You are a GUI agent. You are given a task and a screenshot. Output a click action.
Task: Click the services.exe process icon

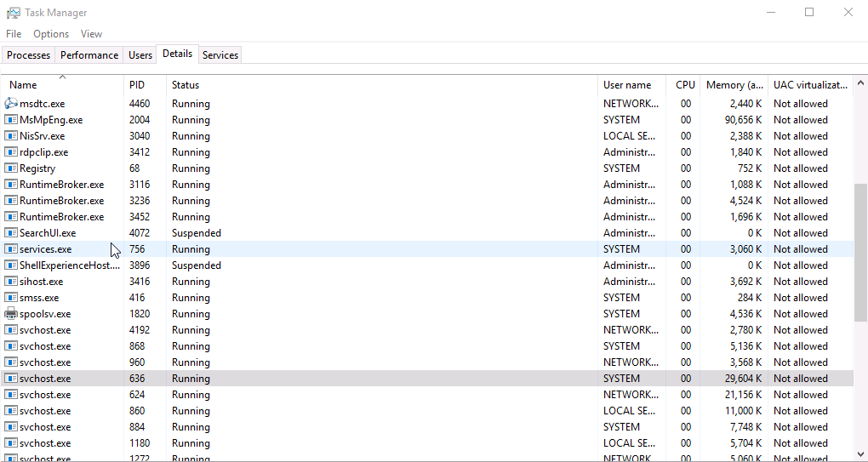[x=10, y=249]
